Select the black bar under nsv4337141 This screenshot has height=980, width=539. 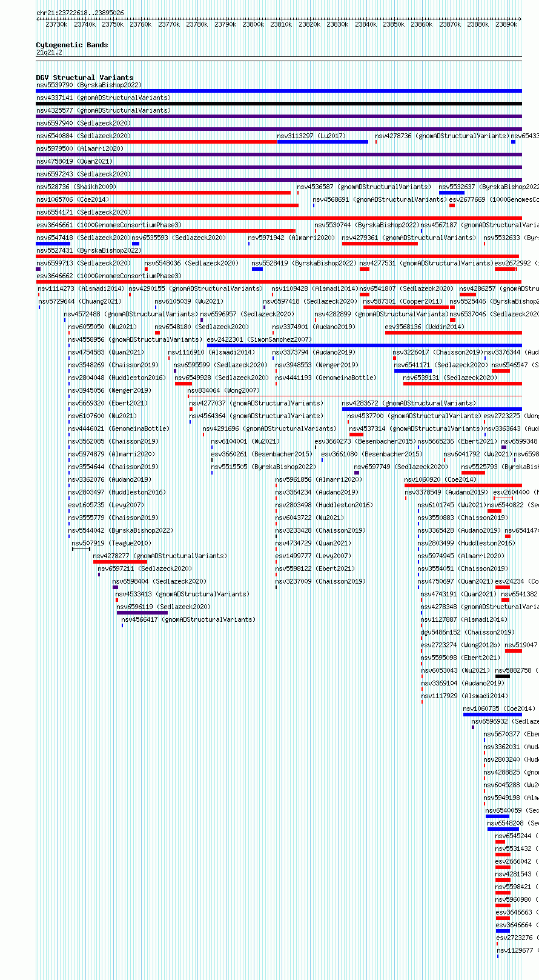point(279,104)
